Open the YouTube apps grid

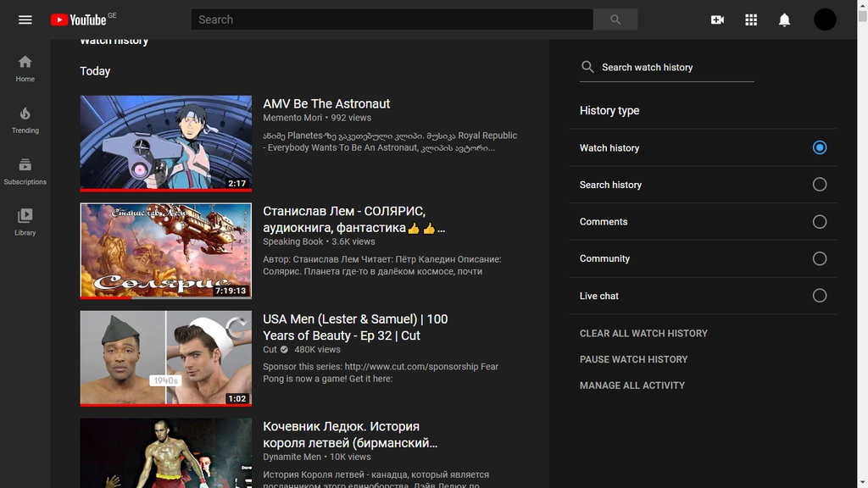[751, 20]
